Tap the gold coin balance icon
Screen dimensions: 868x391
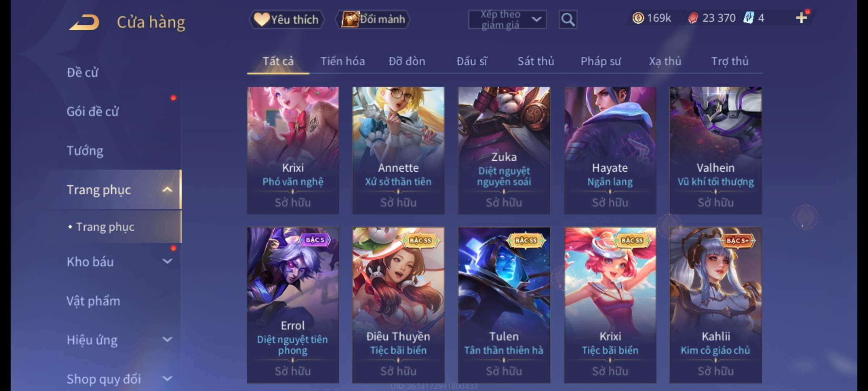(x=638, y=18)
